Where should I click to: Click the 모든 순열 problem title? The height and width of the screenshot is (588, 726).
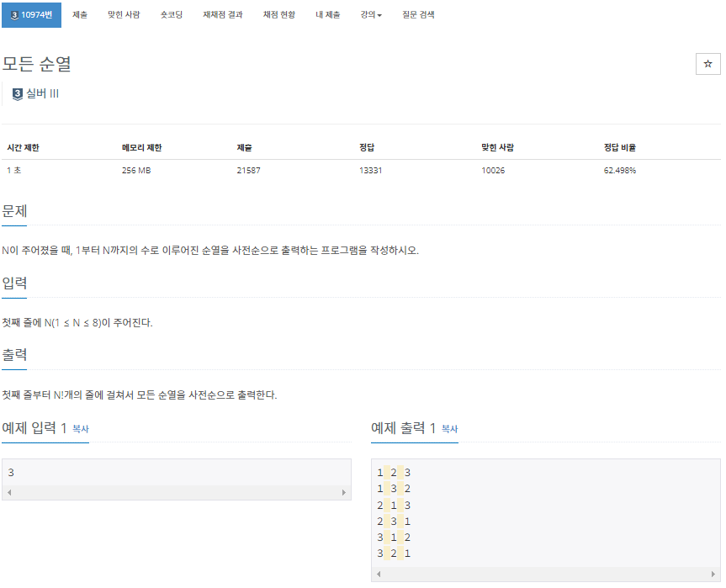coord(36,63)
